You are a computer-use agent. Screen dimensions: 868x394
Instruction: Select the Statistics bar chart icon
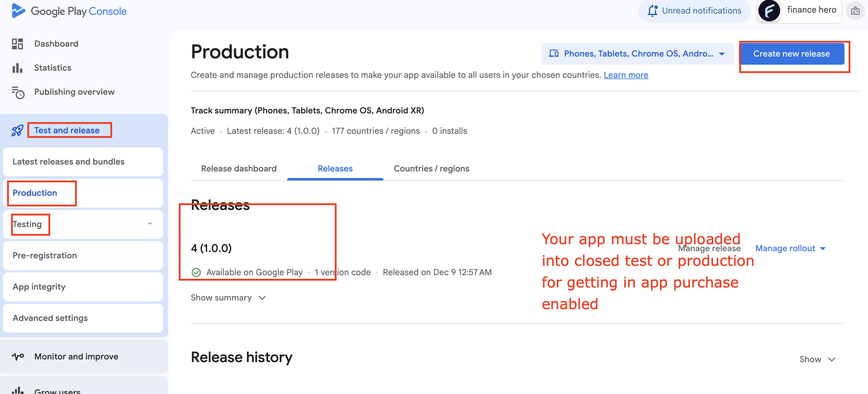click(17, 68)
